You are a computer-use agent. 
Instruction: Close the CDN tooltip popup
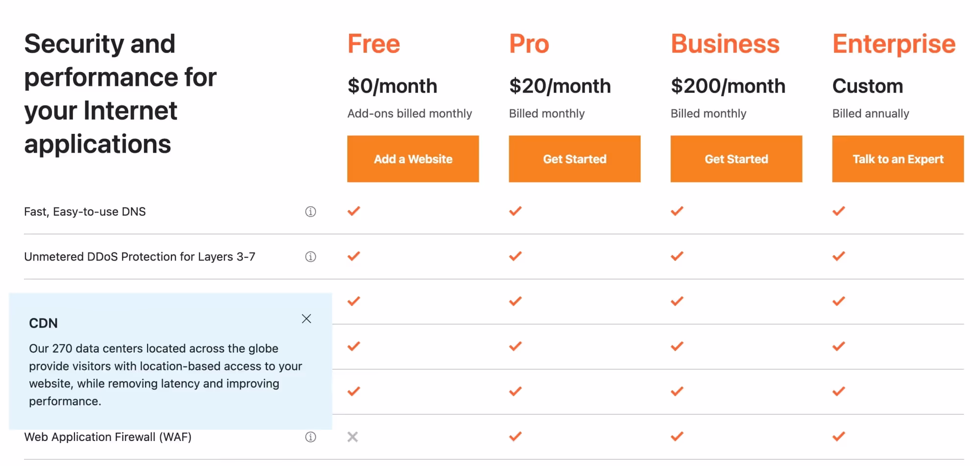[x=307, y=319]
